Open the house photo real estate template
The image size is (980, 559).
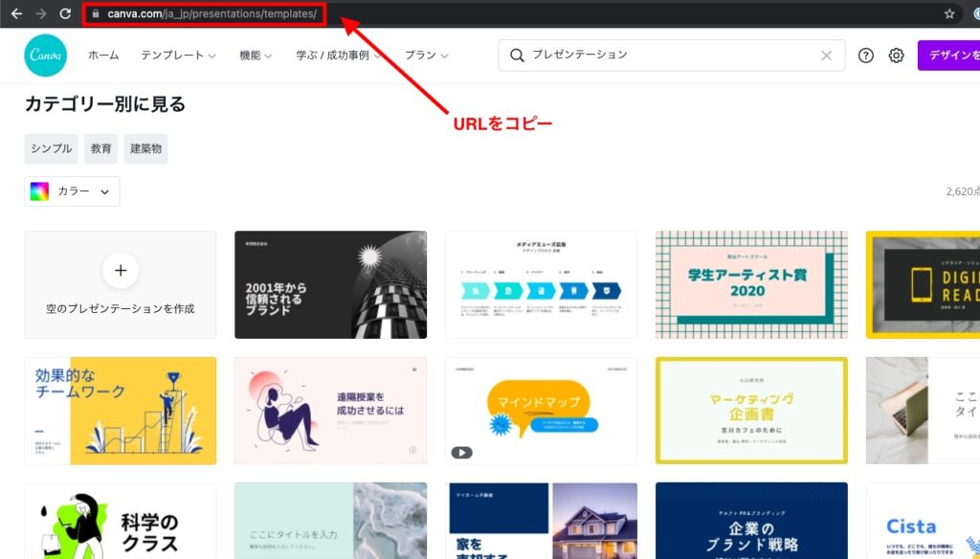click(542, 521)
